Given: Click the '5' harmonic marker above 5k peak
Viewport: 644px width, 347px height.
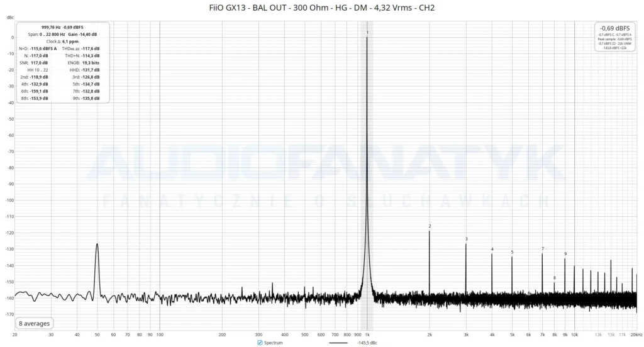Looking at the screenshot, I should [x=512, y=252].
